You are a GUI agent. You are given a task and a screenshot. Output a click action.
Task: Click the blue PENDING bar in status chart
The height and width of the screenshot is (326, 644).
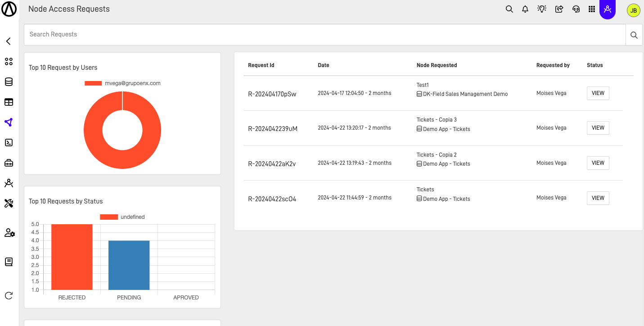coord(129,265)
